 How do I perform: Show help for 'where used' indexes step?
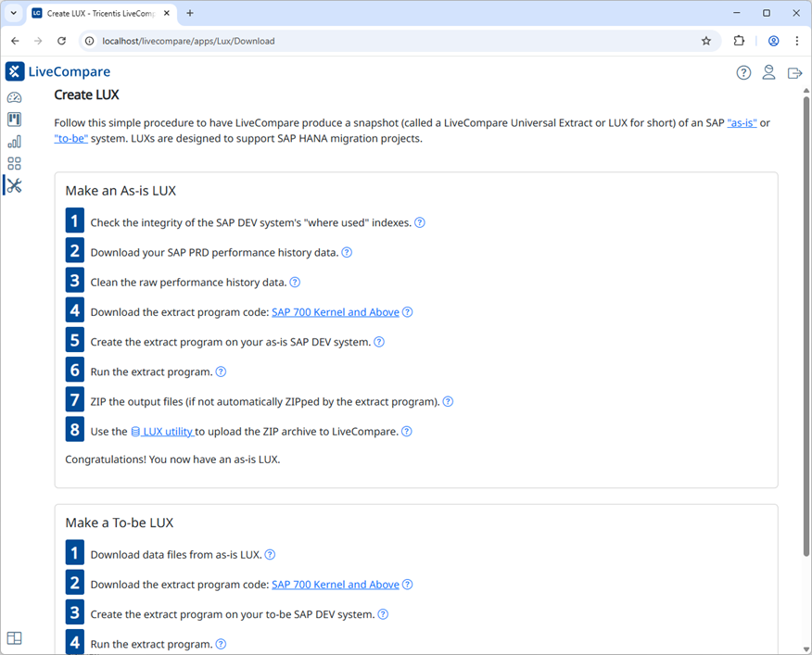coord(420,222)
